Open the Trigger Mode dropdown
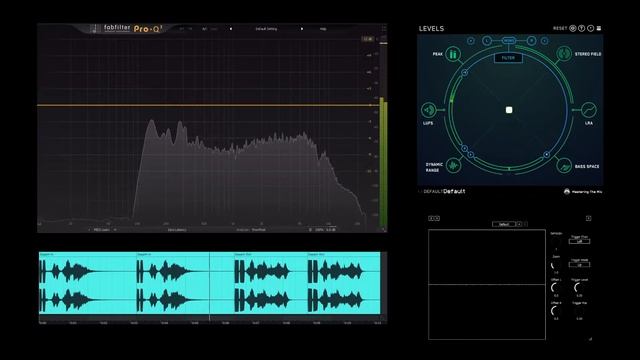This screenshot has width=640, height=360. (x=580, y=265)
